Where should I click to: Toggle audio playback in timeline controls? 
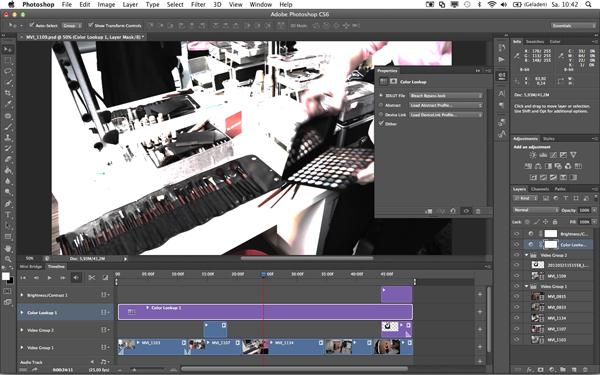tap(76, 277)
